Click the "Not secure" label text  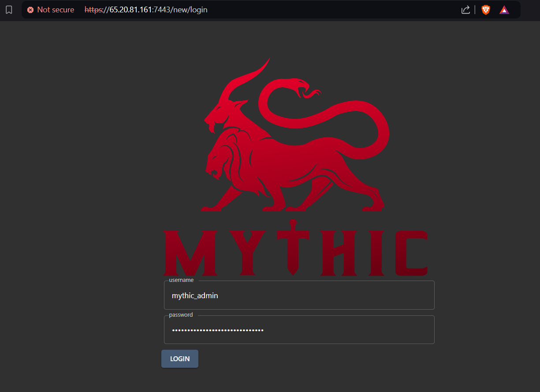click(x=56, y=10)
